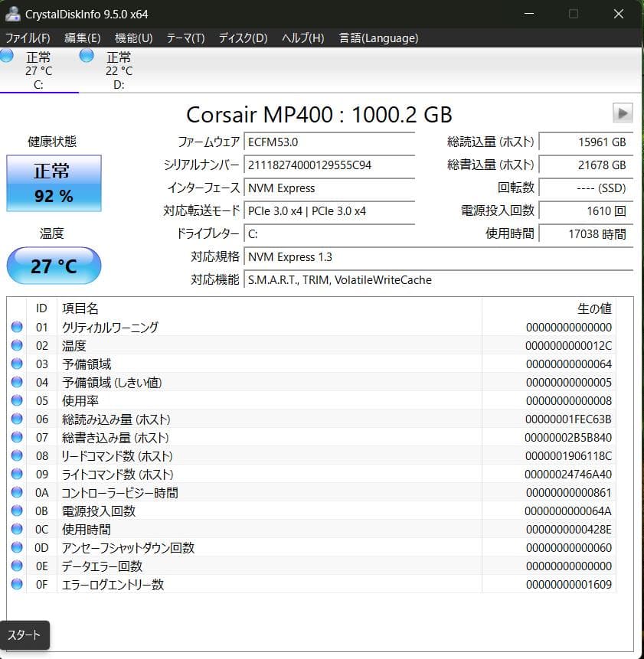Open the 編集(E) menu
Screen dimensions: 644x659
click(83, 38)
